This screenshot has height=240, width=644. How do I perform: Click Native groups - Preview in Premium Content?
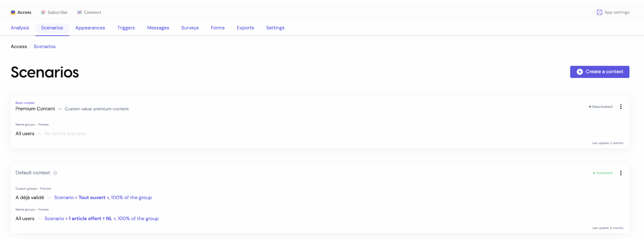32,124
